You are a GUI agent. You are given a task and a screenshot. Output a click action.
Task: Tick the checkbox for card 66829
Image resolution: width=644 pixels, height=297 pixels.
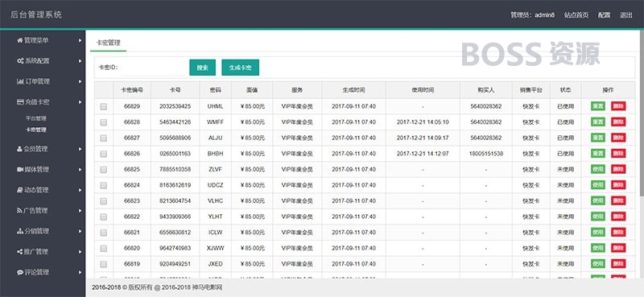(104, 106)
